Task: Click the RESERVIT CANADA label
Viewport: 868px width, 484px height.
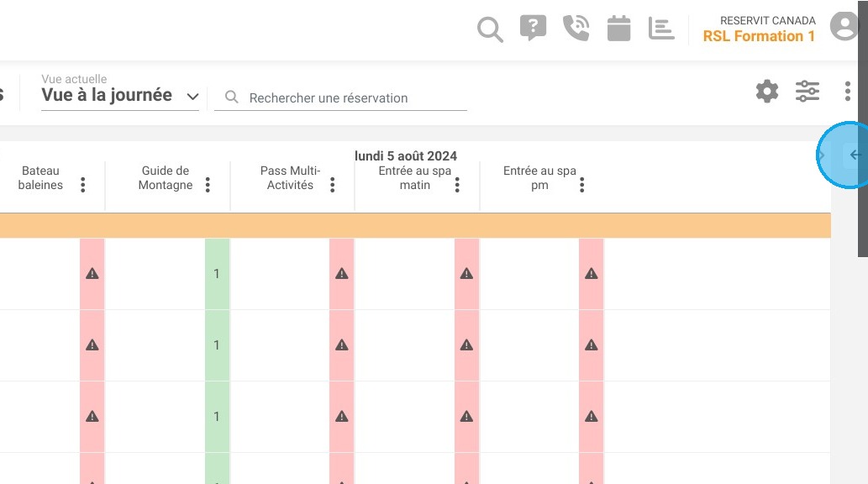Action: click(768, 20)
